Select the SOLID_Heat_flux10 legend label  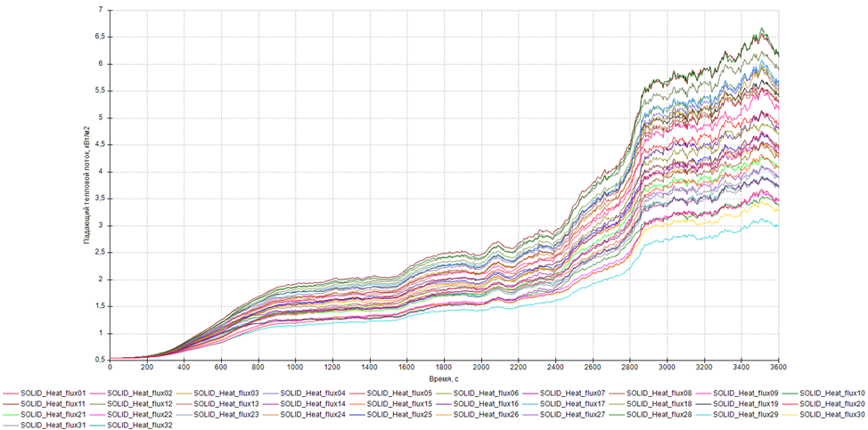[x=831, y=393]
